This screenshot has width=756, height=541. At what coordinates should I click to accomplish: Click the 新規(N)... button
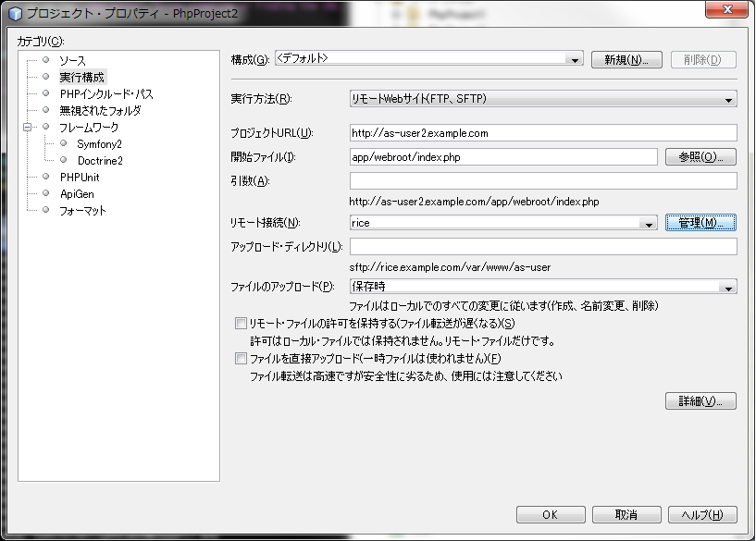point(626,60)
